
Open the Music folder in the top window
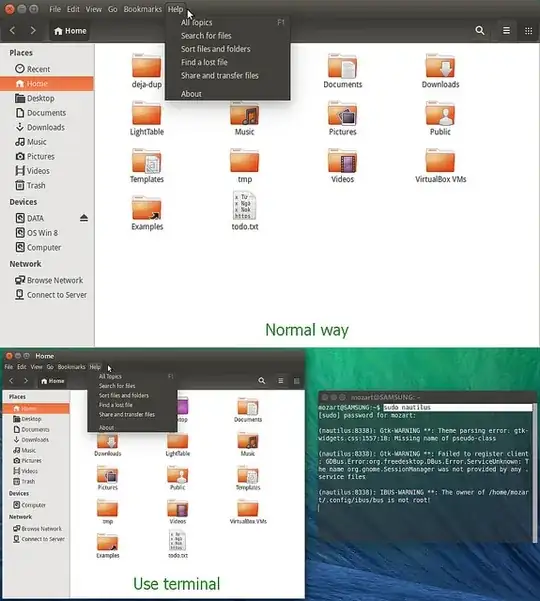[x=245, y=118]
